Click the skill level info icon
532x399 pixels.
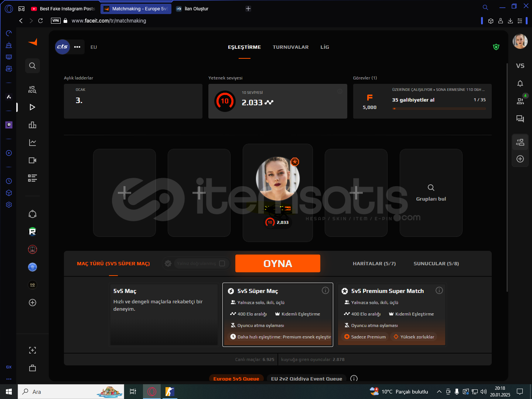coord(340,91)
